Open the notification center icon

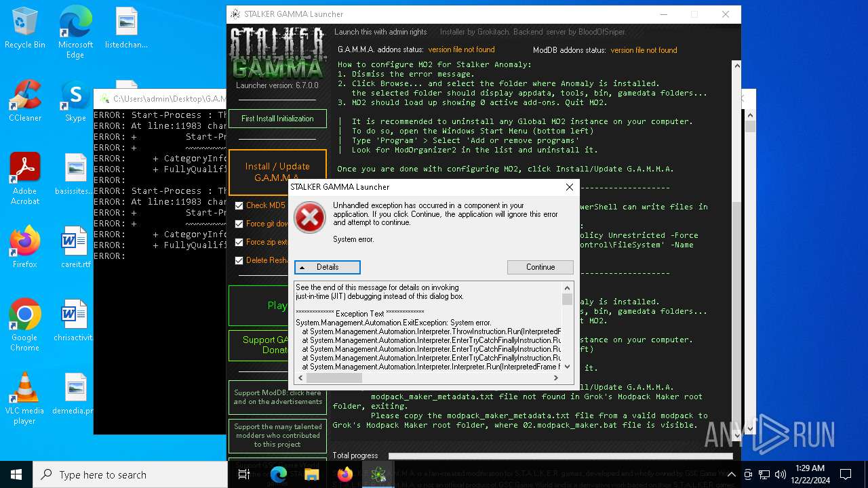846,474
